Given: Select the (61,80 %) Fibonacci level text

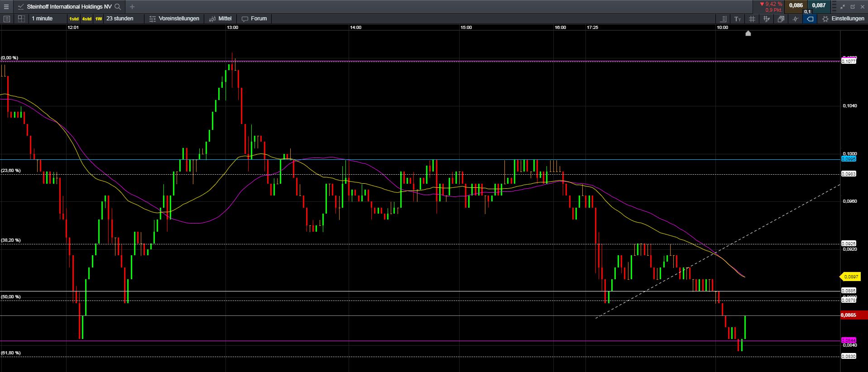Looking at the screenshot, I should [10, 353].
